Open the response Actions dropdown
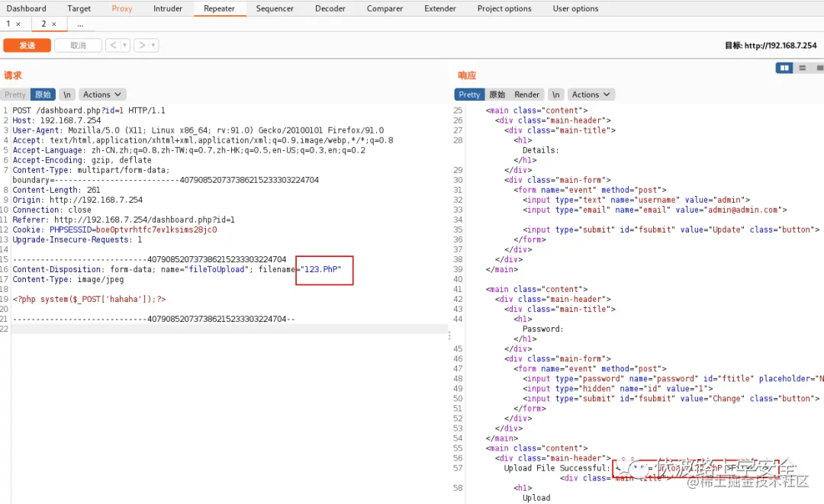The height and width of the screenshot is (504, 824). 591,95
